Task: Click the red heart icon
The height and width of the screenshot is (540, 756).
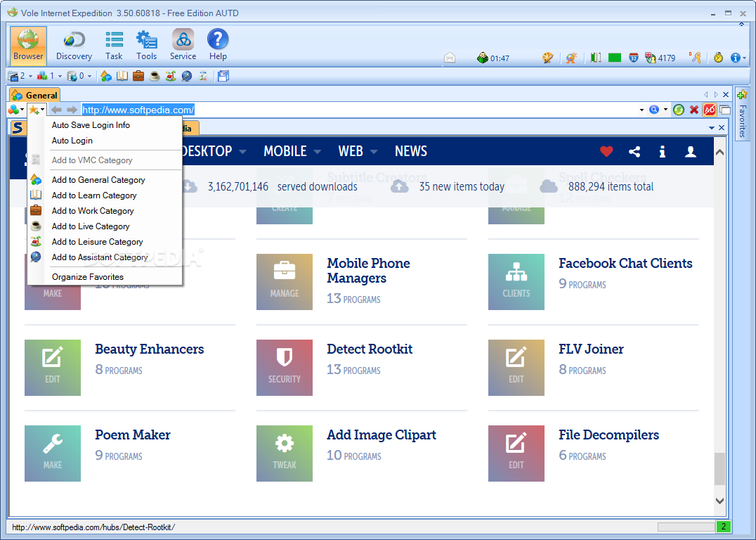Action: coord(606,152)
